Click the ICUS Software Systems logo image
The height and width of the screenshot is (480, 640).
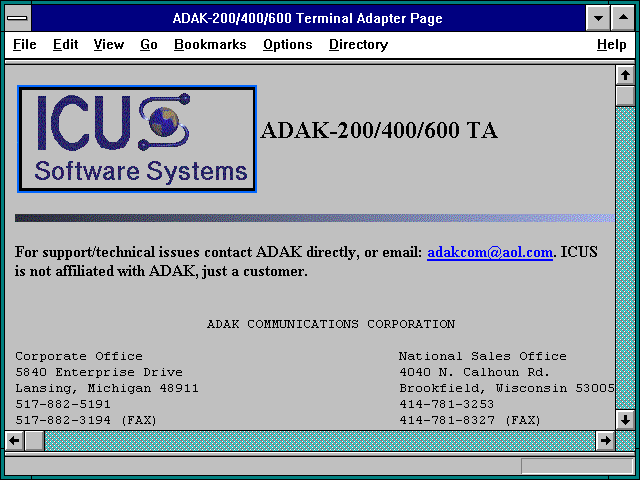137,139
